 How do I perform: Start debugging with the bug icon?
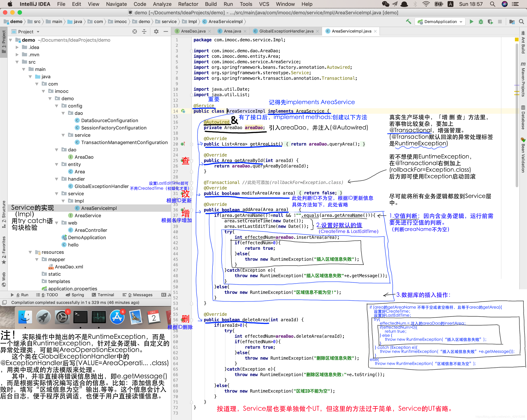pos(481,22)
